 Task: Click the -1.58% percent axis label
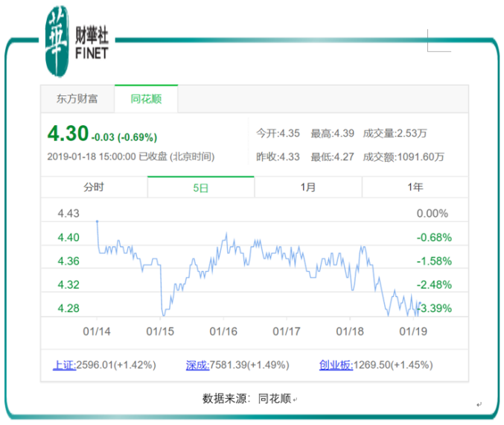(434, 261)
